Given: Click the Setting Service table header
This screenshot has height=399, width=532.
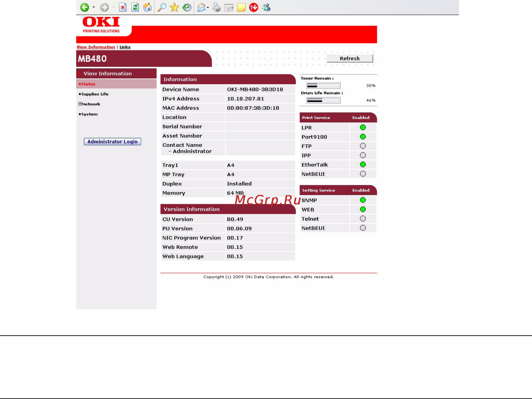Looking at the screenshot, I should click(338, 190).
